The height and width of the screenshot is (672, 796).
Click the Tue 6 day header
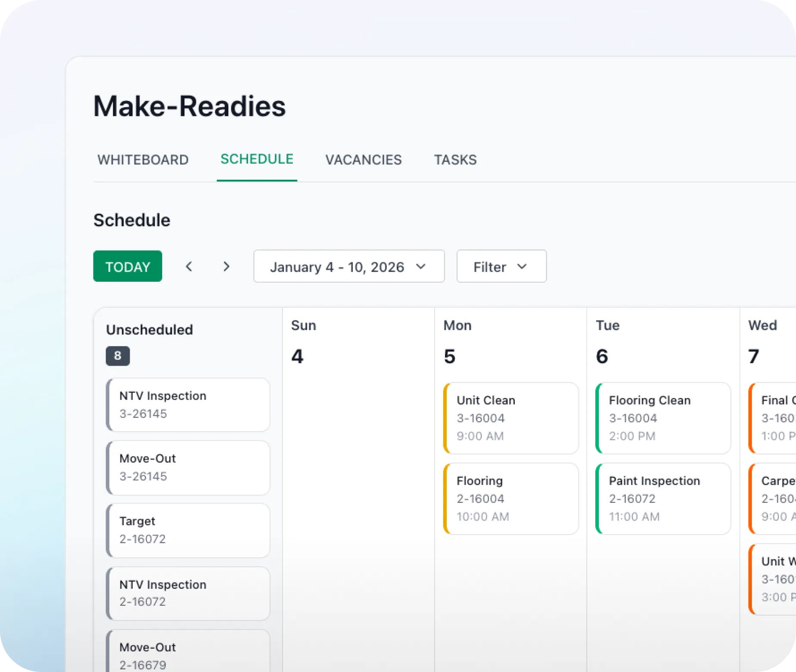[x=608, y=342]
